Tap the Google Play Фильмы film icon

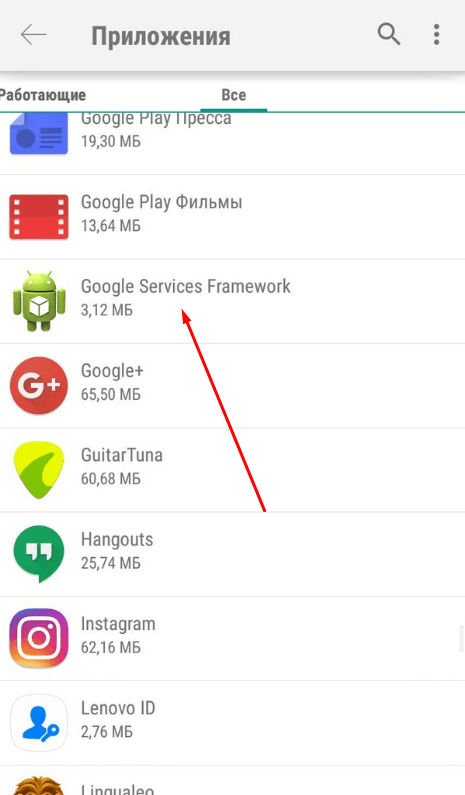click(x=39, y=216)
